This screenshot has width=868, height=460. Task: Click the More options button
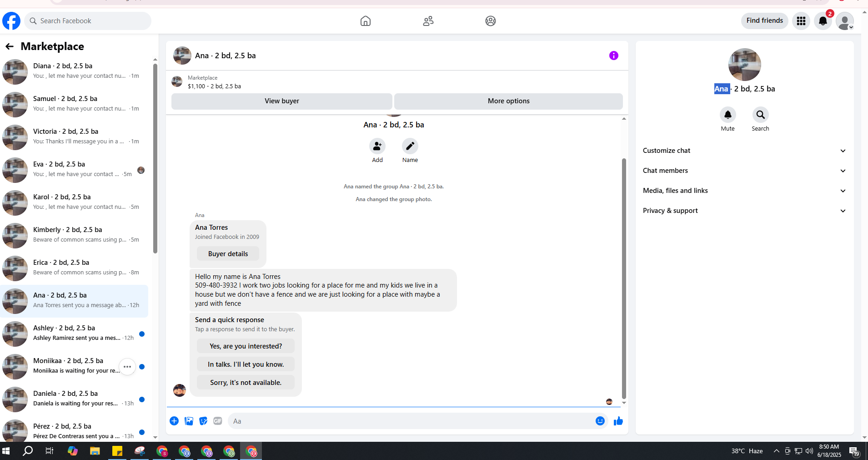click(x=508, y=101)
